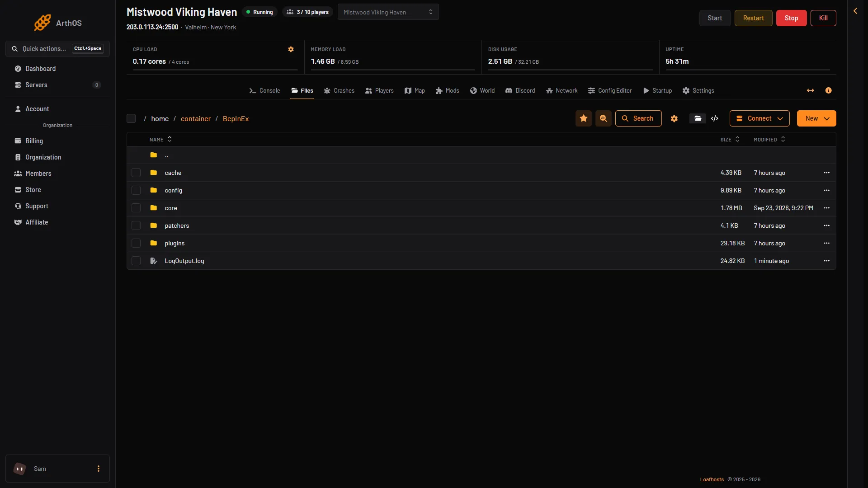
Task: Expand the New dropdown button
Action: pos(816,118)
